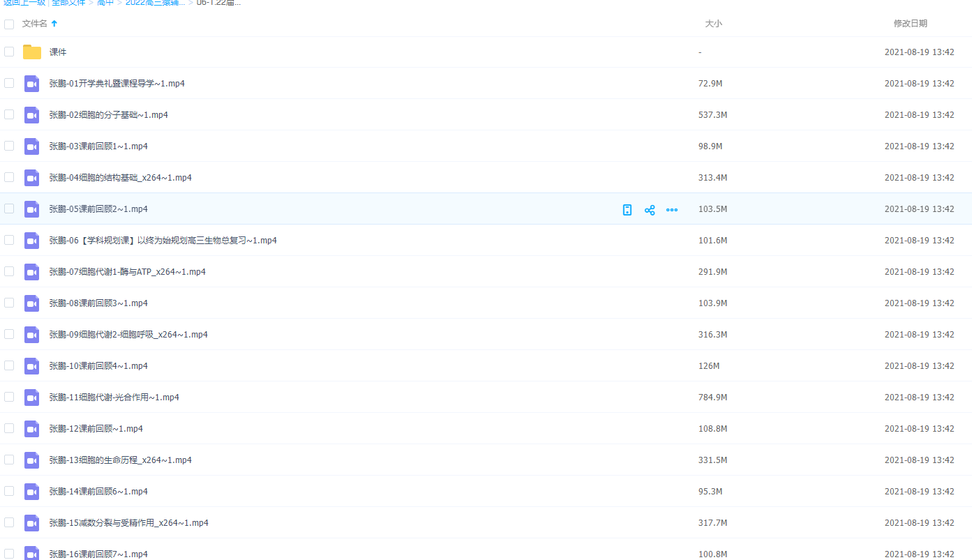Image resolution: width=972 pixels, height=560 pixels.
Task: Click video icon for 张鹏-13细胞的生命历程
Action: [x=32, y=460]
